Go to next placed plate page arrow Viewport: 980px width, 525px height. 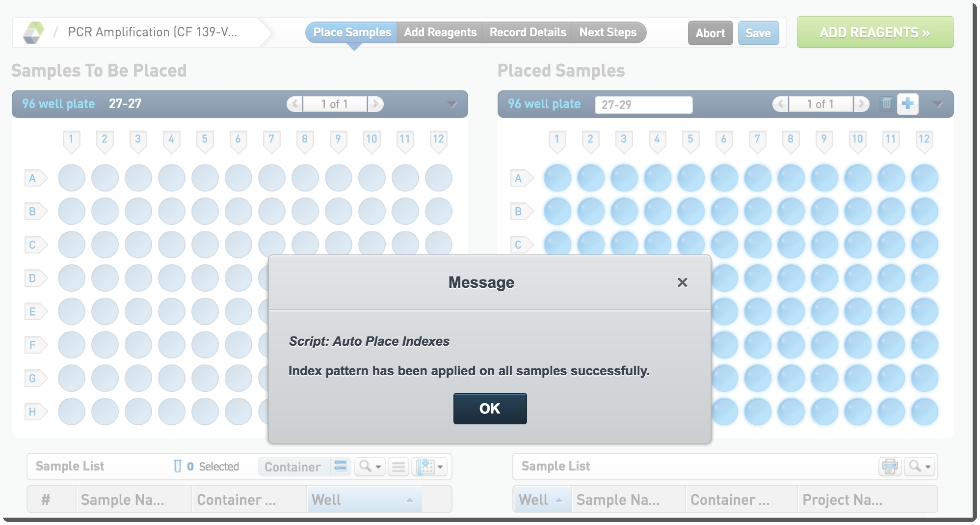point(861,104)
